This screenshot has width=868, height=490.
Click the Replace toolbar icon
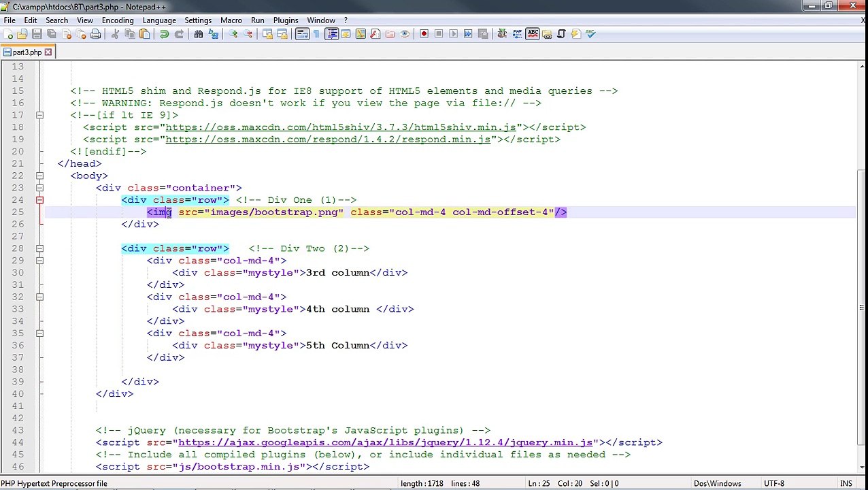click(214, 34)
